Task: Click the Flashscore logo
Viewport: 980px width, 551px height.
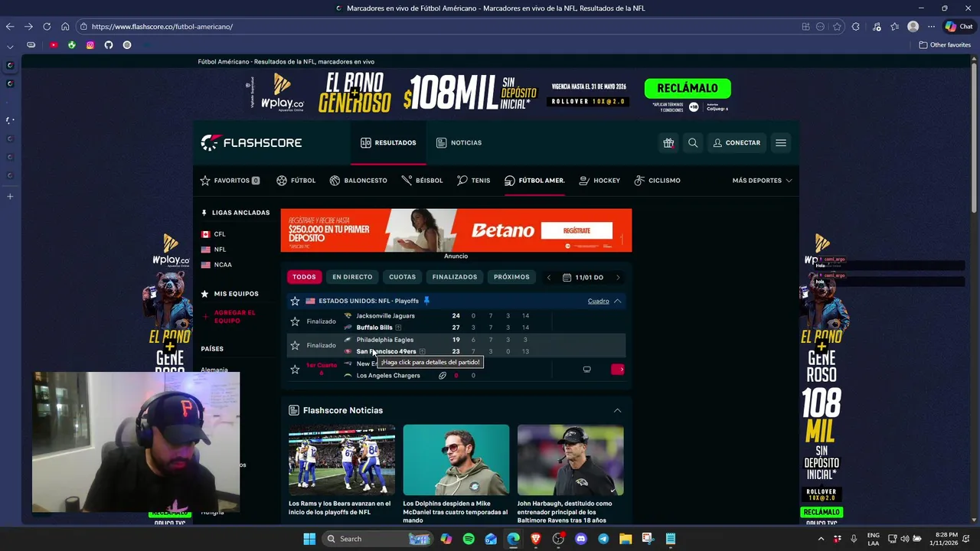Action: click(251, 142)
